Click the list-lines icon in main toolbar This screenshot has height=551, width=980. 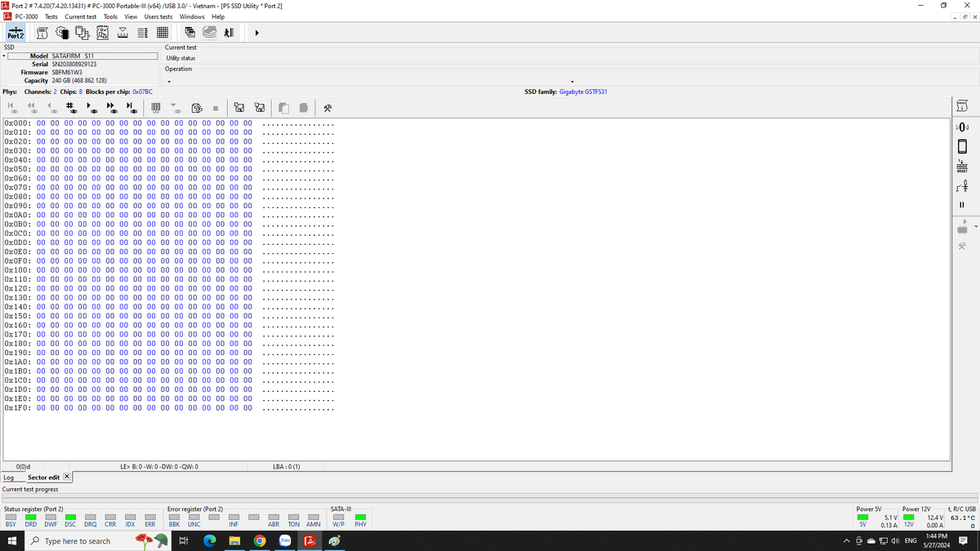(x=143, y=33)
